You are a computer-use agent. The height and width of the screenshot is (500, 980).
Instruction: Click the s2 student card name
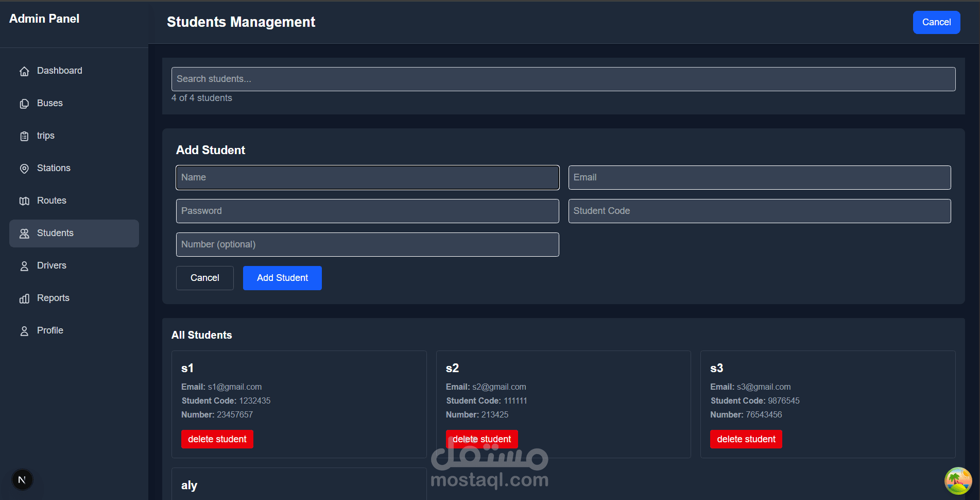click(x=452, y=368)
